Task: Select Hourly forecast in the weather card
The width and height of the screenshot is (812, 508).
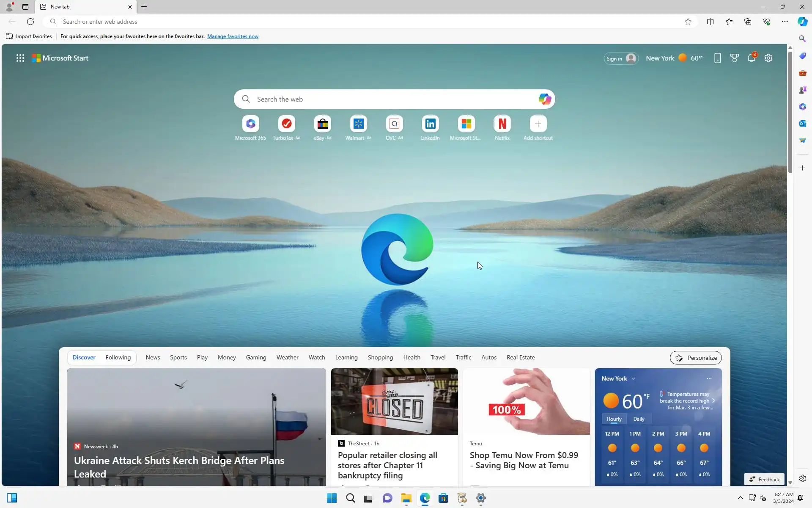Action: click(614, 419)
